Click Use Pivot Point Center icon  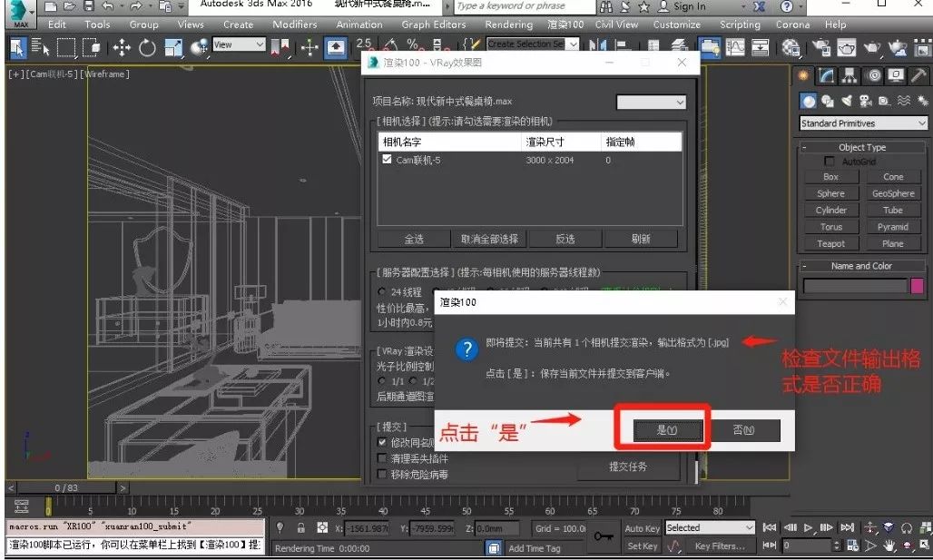tap(280, 47)
